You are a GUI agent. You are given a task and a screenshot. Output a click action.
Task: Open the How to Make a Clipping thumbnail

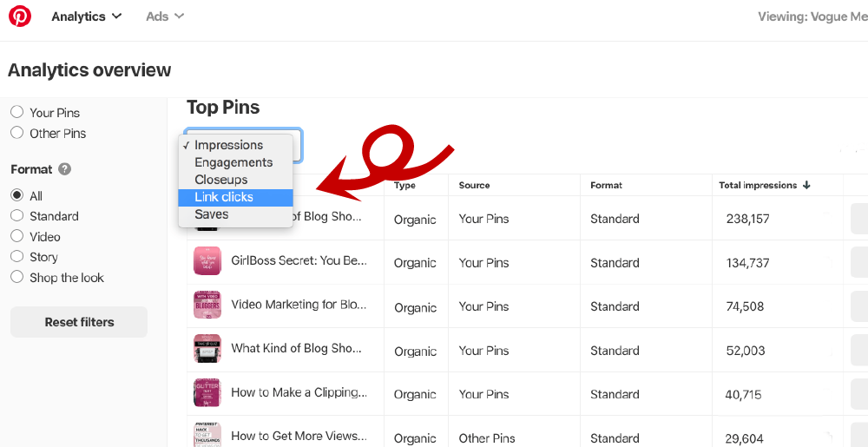click(x=207, y=393)
